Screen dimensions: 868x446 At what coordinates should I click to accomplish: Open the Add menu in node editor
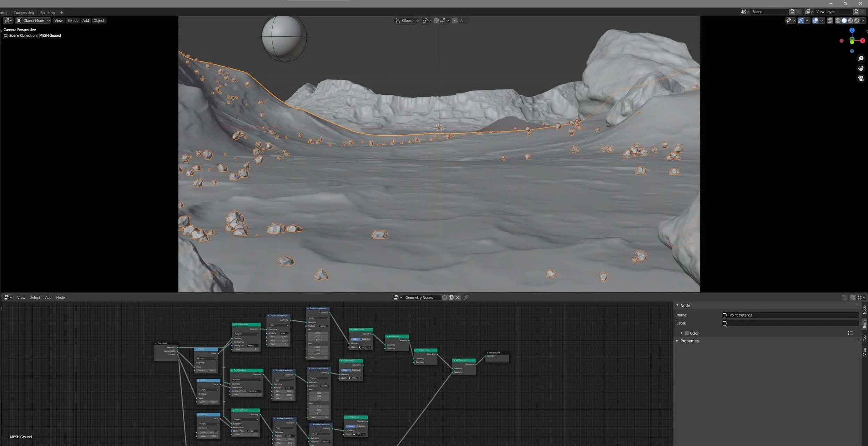[48, 297]
